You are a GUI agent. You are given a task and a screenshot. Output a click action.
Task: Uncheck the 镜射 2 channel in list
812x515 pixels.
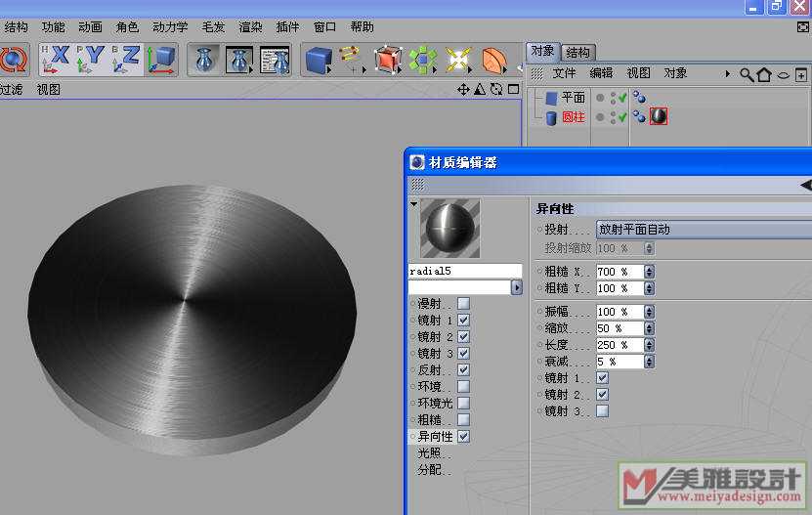click(464, 337)
